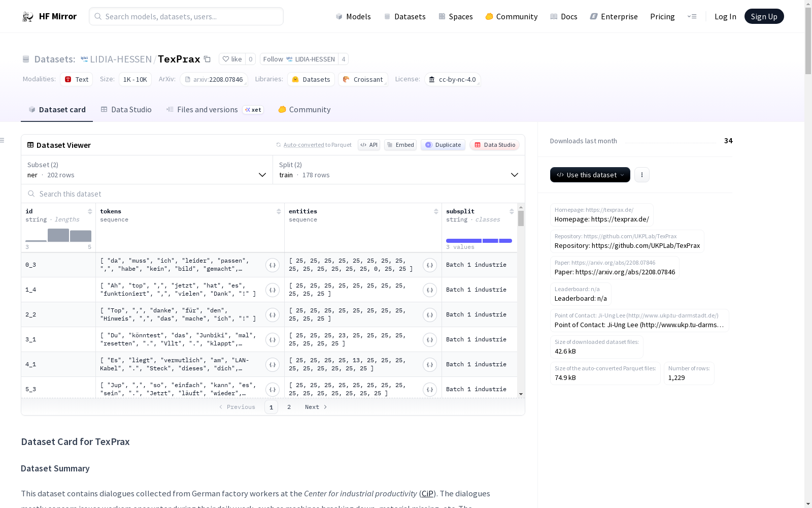The height and width of the screenshot is (508, 812).
Task: Open the Split train dropdown
Action: click(x=398, y=170)
